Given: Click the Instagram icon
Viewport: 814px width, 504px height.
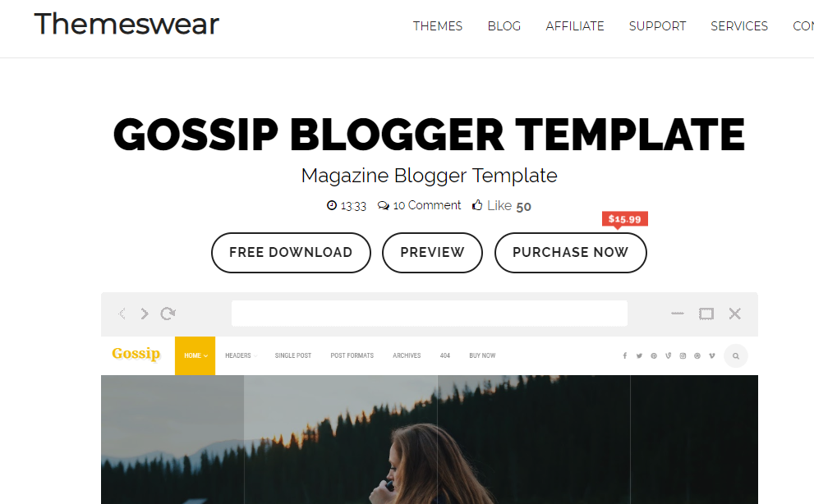Looking at the screenshot, I should pyautogui.click(x=683, y=355).
